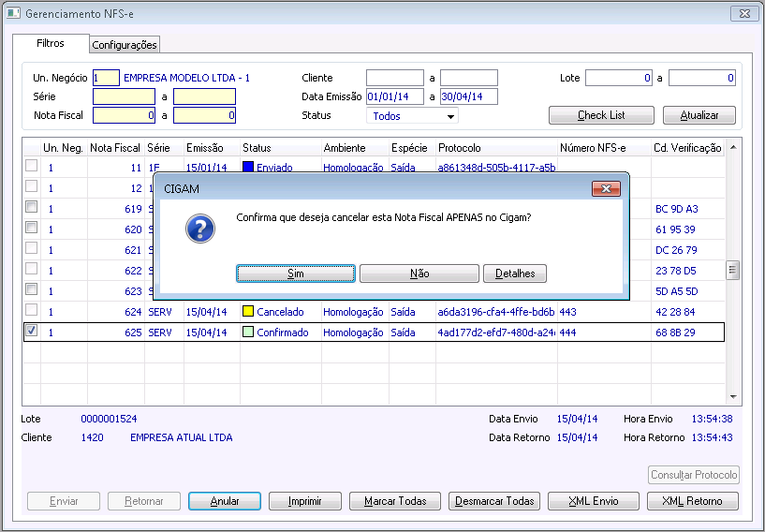Toggle checkbox for Nota Fiscal 621
This screenshot has width=765, height=532.
click(31, 248)
